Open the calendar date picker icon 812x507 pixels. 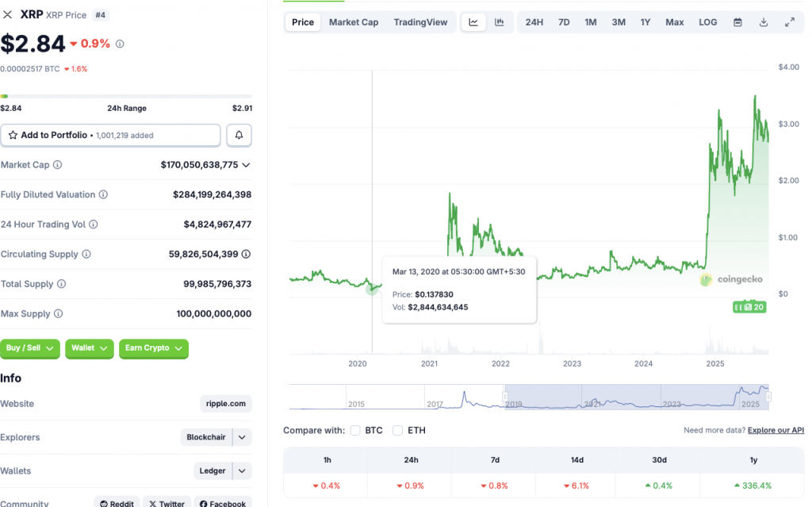coord(737,22)
